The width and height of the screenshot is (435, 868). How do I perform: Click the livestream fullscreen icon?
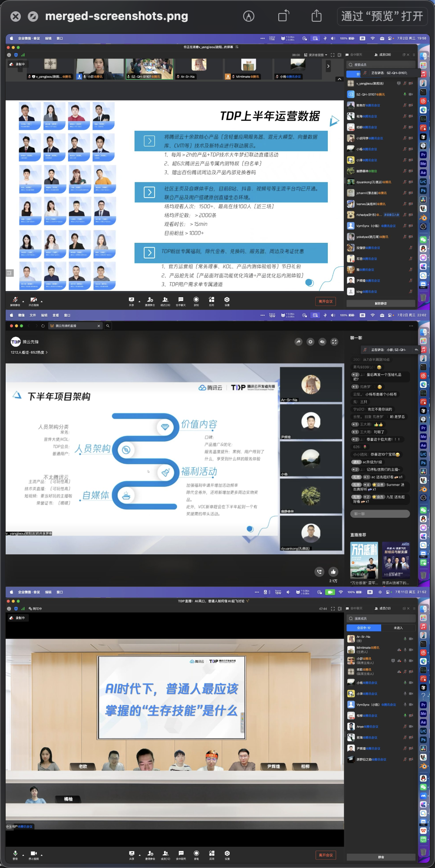(334, 342)
